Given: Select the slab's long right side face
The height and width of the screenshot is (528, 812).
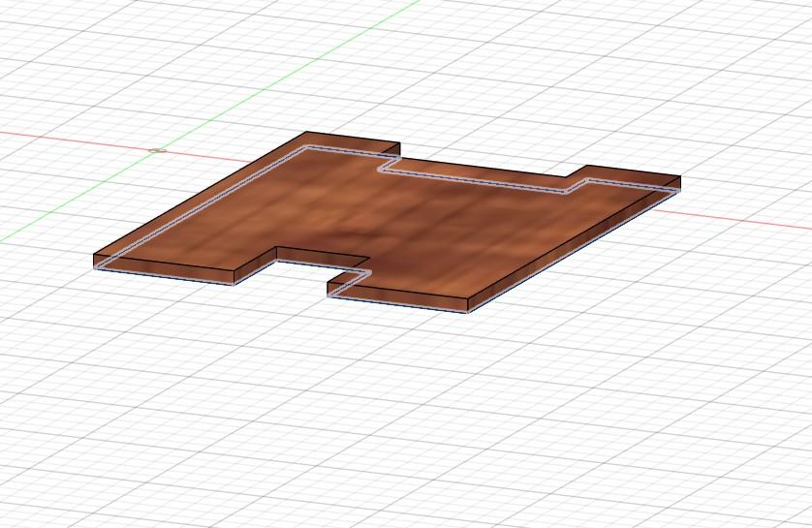Looking at the screenshot, I should (574, 245).
